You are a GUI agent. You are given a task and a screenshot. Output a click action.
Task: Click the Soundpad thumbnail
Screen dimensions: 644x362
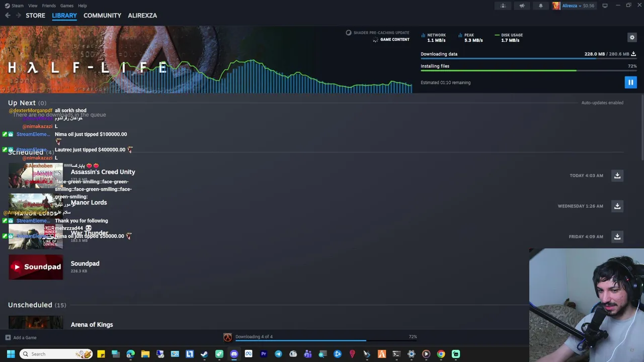coord(36,267)
